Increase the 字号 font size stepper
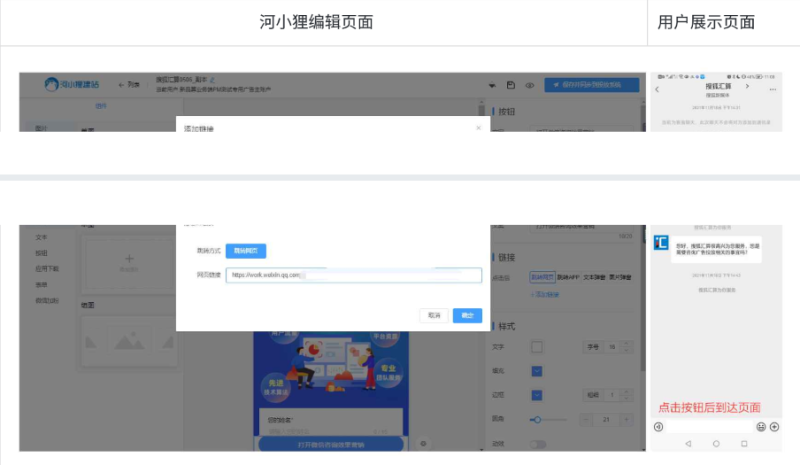Image resolution: width=800 pixels, height=465 pixels. pyautogui.click(x=627, y=344)
